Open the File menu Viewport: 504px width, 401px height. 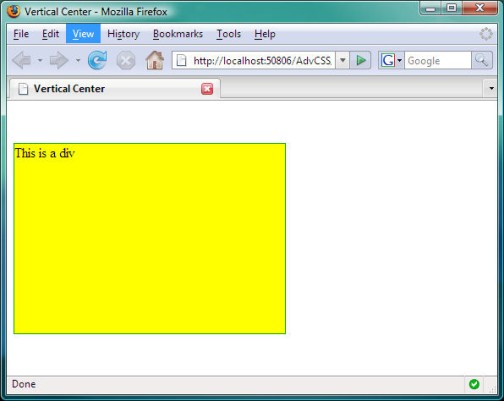[21, 34]
